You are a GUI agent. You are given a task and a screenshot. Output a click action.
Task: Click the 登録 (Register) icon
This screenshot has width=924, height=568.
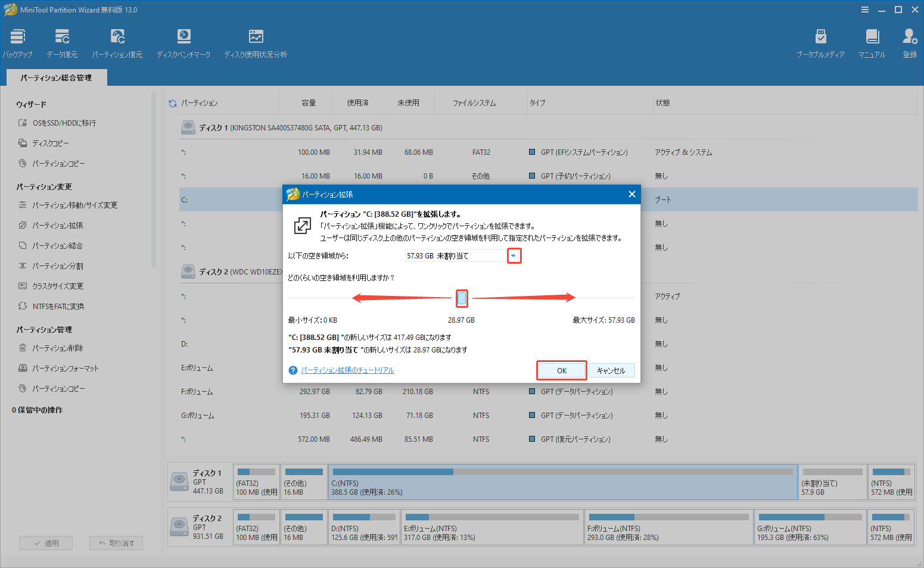pyautogui.click(x=909, y=42)
